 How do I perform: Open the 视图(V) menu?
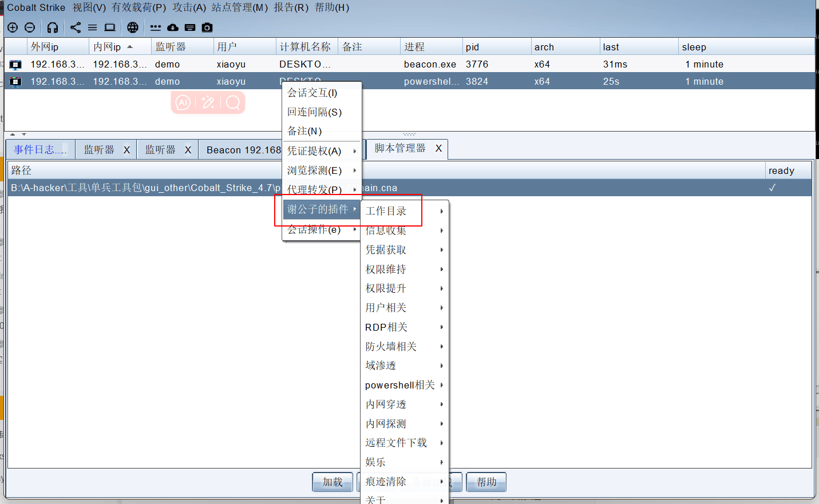[89, 7]
